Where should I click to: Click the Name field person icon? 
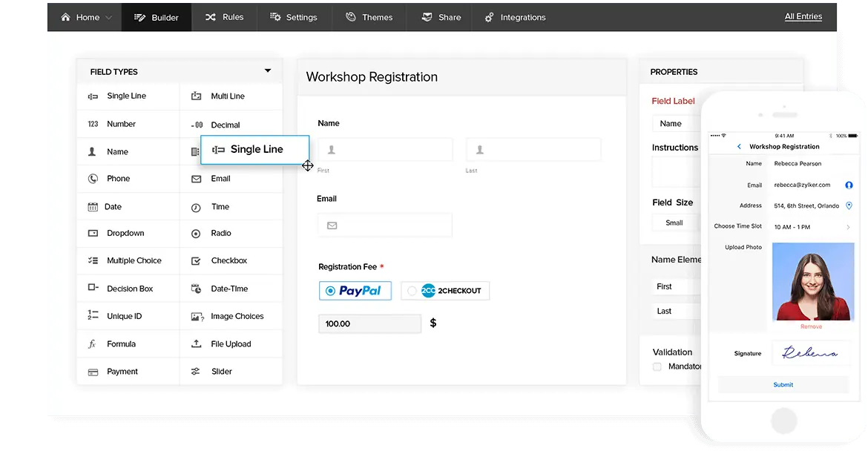pos(93,151)
